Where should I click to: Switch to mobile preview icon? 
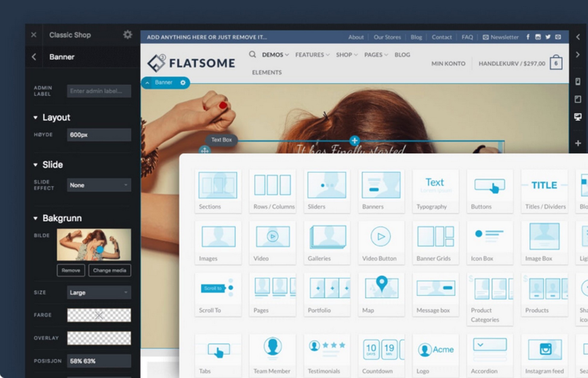click(x=578, y=82)
